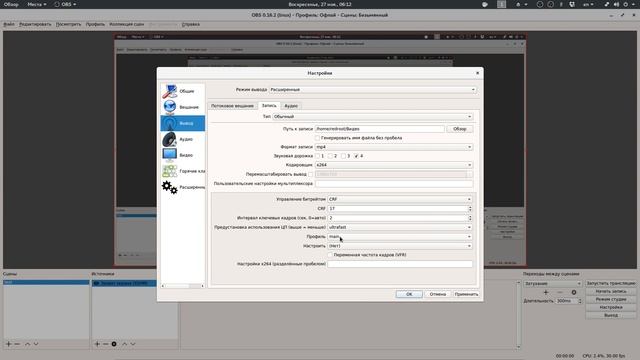Image resolution: width=640 pixels, height=360 pixels.
Task: Toggle visibility eye icon of the screen capture source
Action: pyautogui.click(x=96, y=283)
